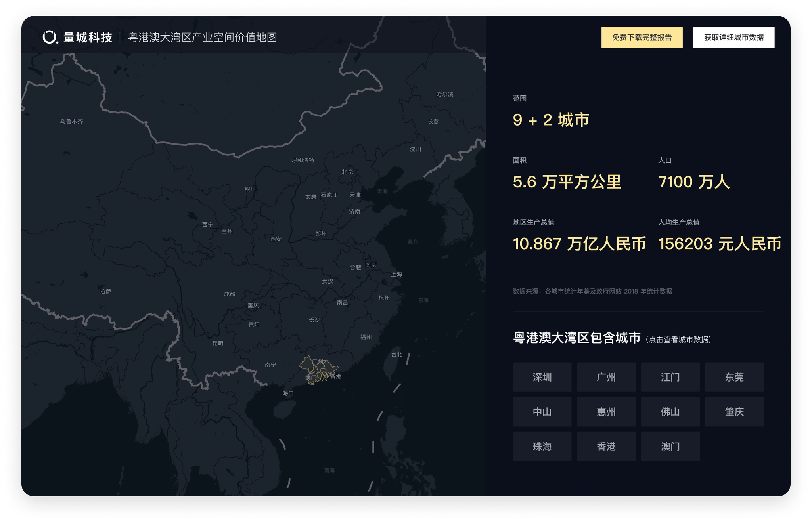Viewport: 812px width, 523px height.
Task: View the 肇庆 city data
Action: click(734, 412)
